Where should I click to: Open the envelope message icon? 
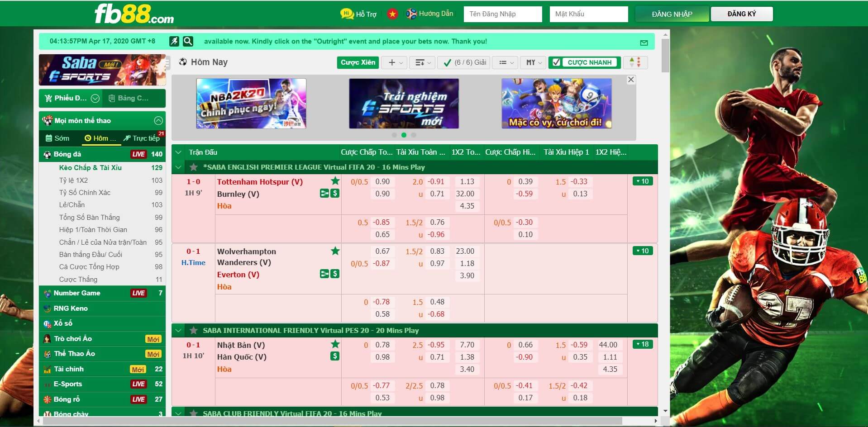point(644,43)
